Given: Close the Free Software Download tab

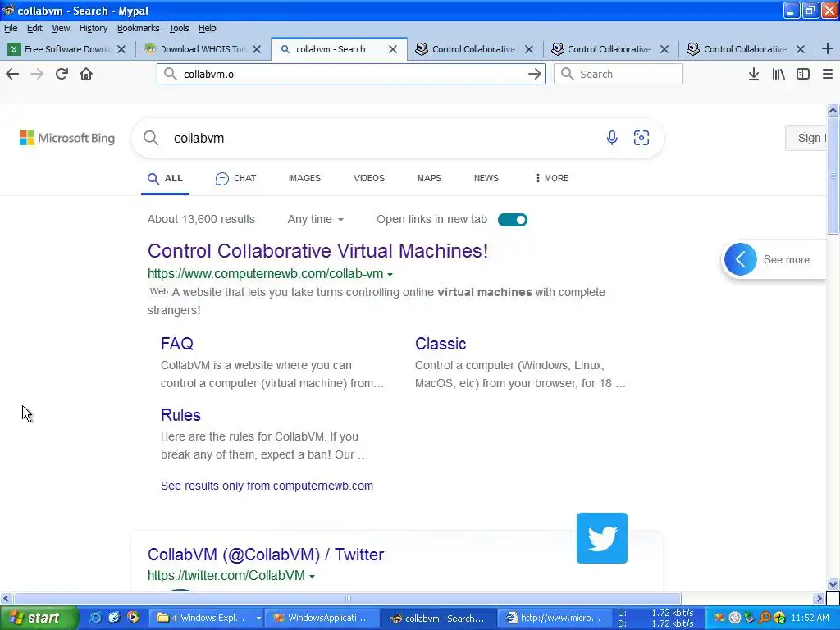Looking at the screenshot, I should point(121,49).
